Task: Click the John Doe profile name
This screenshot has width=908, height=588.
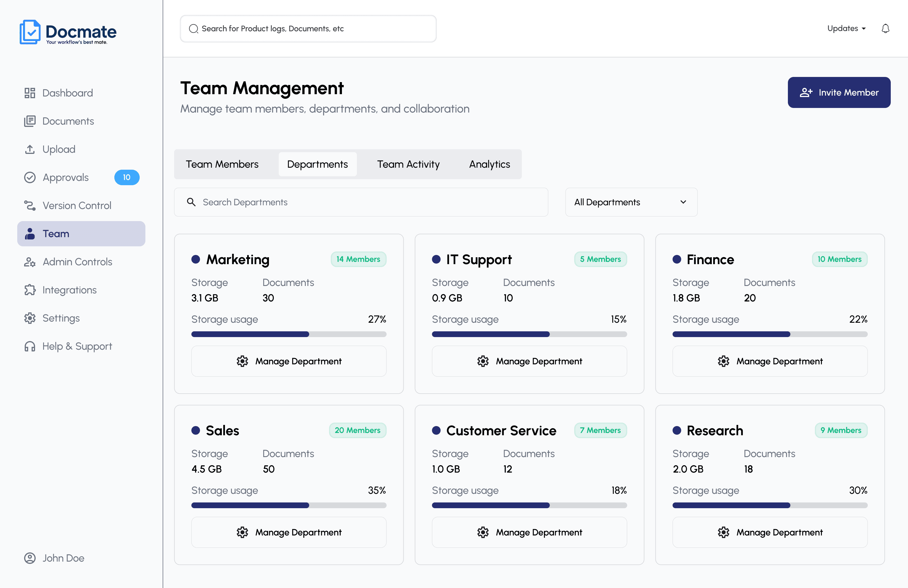Action: (63, 558)
